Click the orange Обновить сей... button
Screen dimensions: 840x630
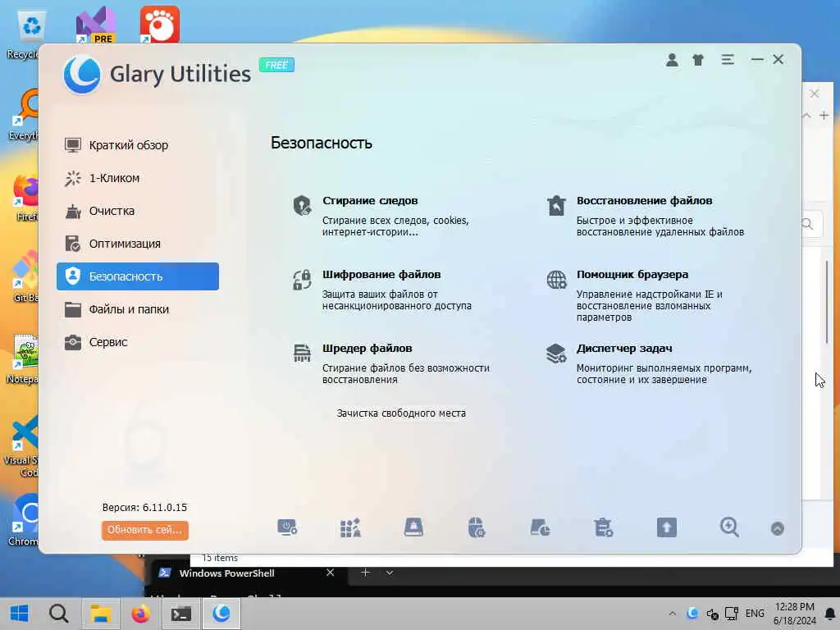(144, 530)
